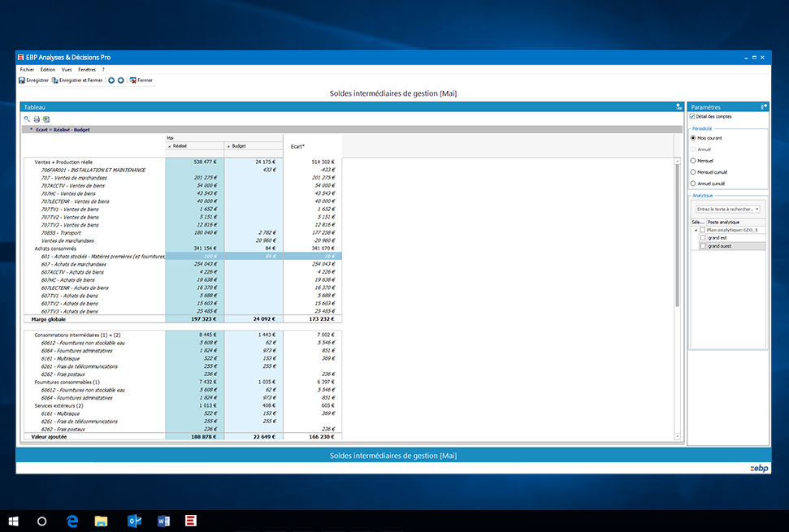The height and width of the screenshot is (532, 789).
Task: Click the Fermer red cross icon
Action: 132,80
